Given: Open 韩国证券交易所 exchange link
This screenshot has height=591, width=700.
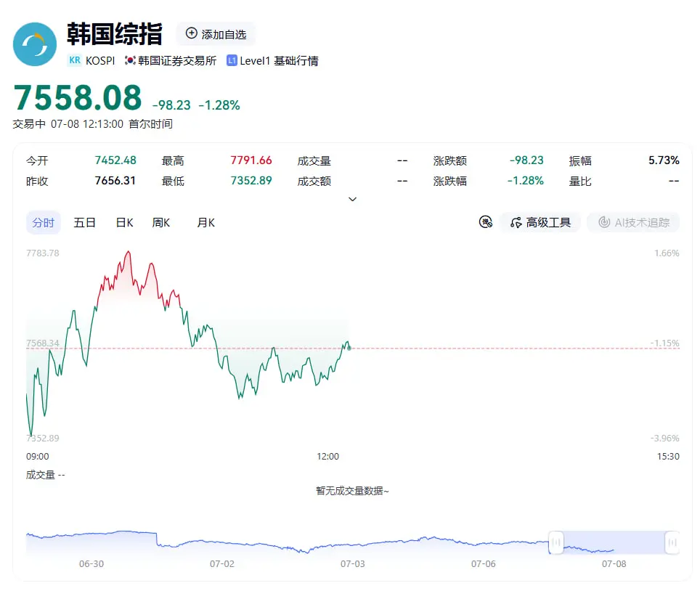Looking at the screenshot, I should coord(176,61).
